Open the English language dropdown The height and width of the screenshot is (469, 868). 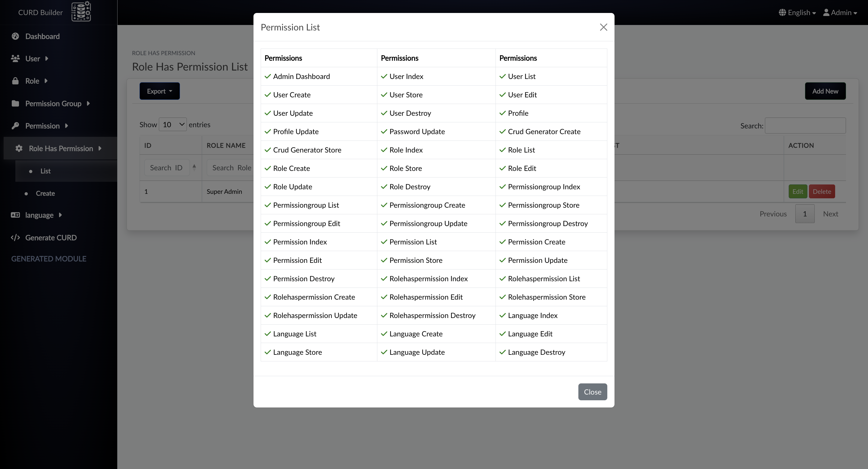[797, 12]
